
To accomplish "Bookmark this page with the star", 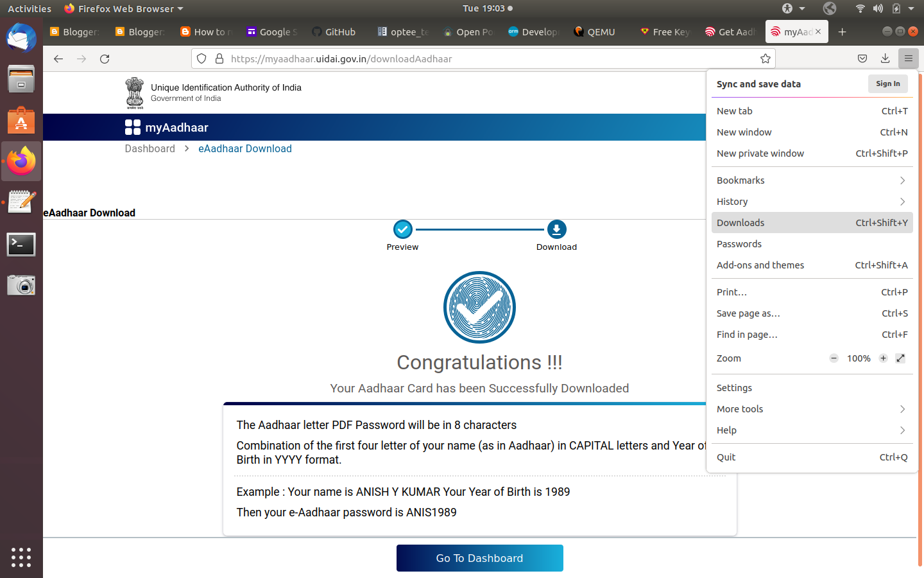I will [765, 58].
